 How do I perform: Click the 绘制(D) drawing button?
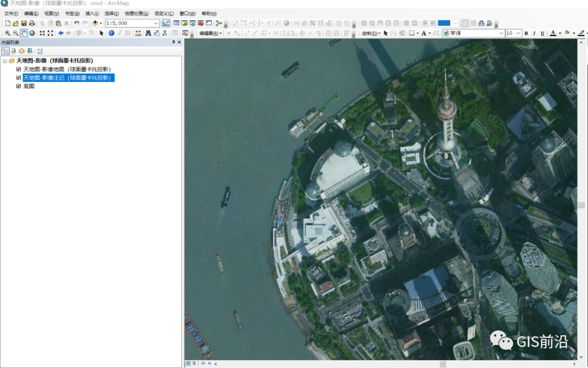point(371,33)
